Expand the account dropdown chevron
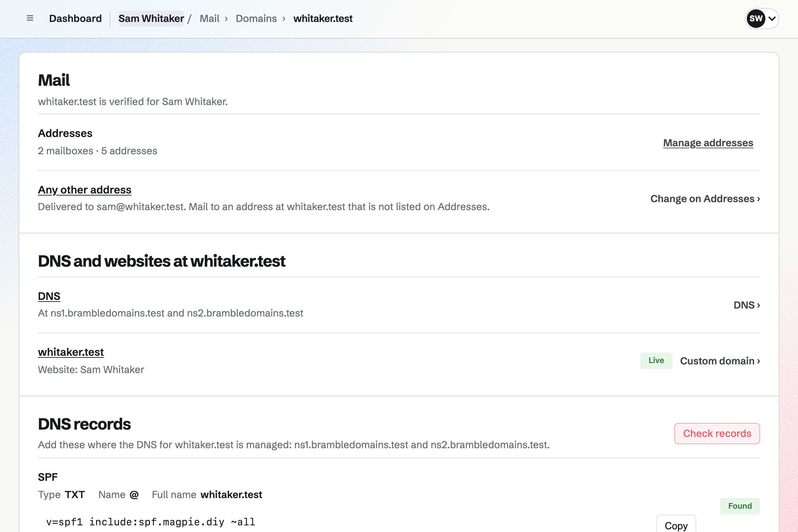 click(772, 19)
